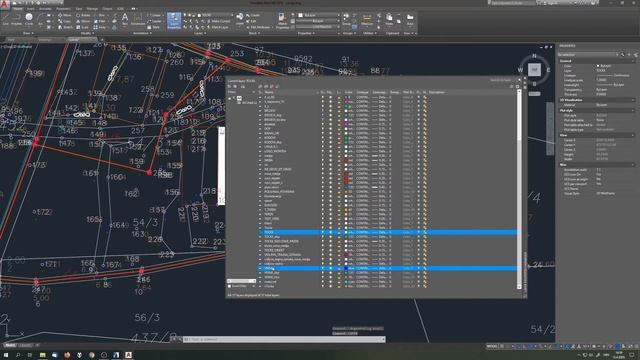Click Match Properties tool
640x360 pixels.
(282, 20)
